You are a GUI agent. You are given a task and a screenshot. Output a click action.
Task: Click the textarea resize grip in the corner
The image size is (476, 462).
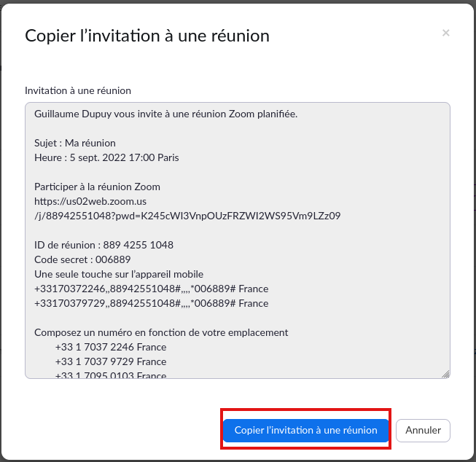(445, 374)
